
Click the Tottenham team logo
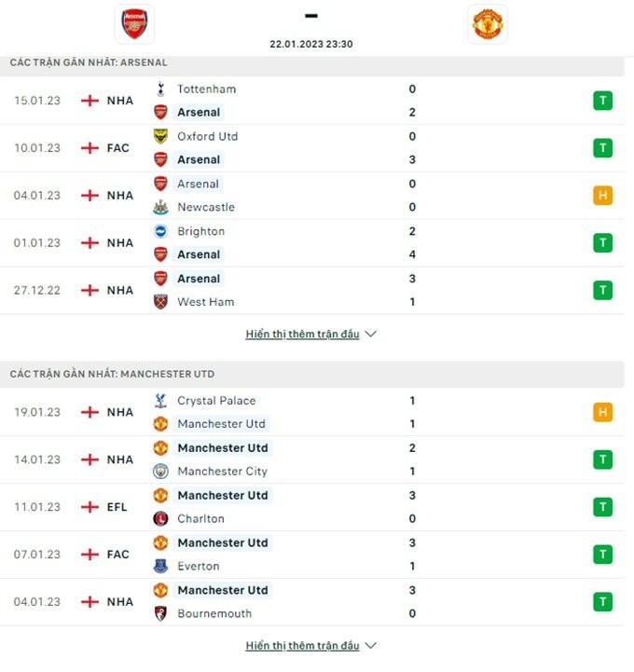pos(160,89)
